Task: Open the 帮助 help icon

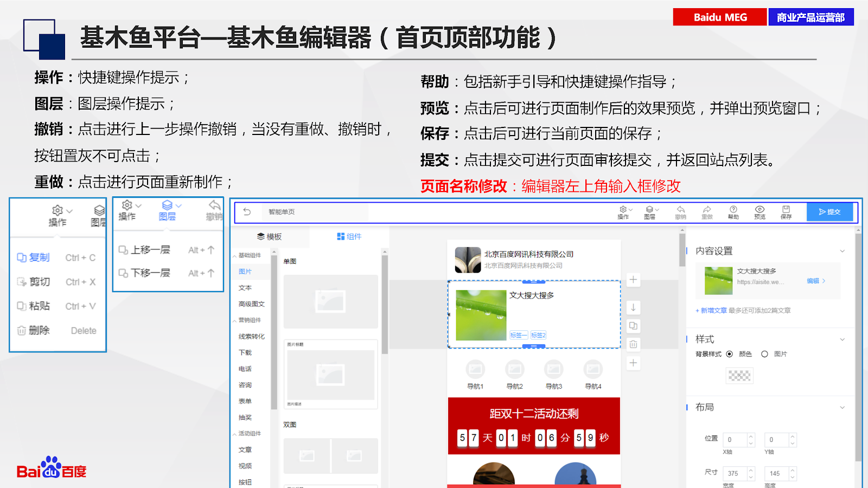Action: pyautogui.click(x=733, y=213)
